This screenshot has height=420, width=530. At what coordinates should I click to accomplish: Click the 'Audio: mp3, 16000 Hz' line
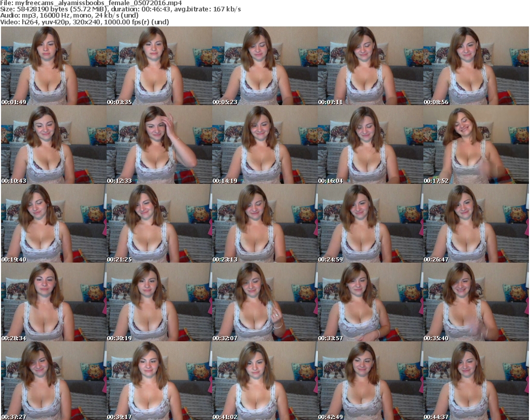tap(69, 16)
